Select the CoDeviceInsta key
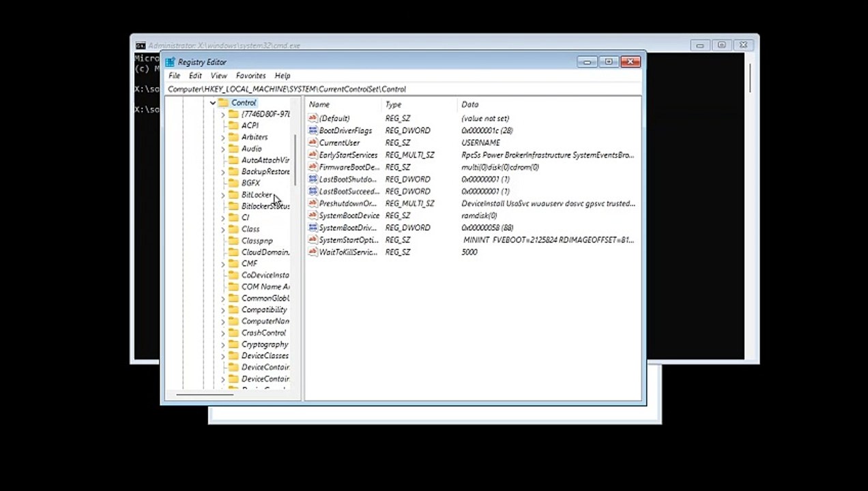868x491 pixels. (x=265, y=275)
